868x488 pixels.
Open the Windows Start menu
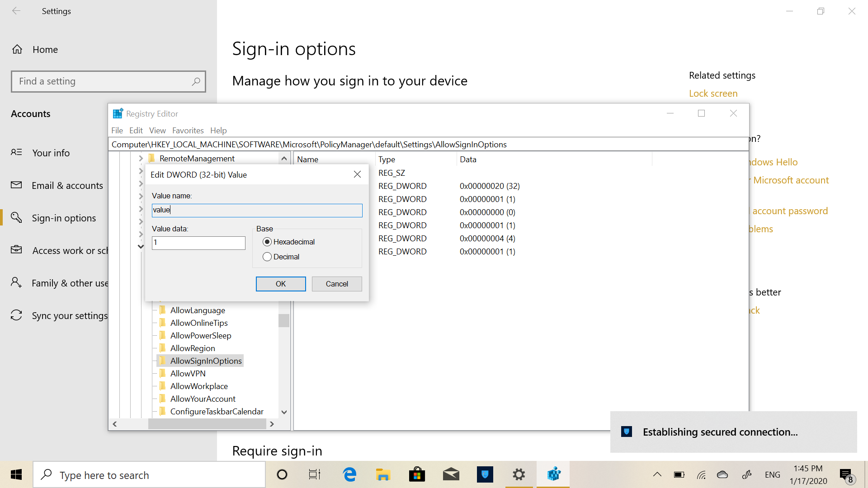tap(16, 474)
